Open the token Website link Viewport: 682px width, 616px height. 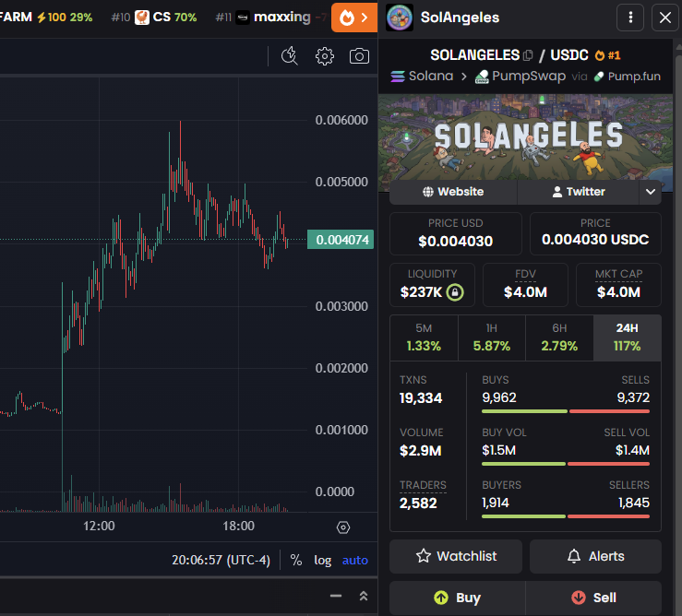(453, 192)
